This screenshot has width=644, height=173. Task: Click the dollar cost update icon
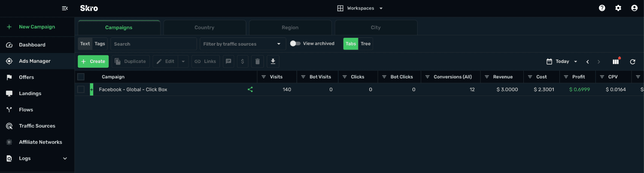243,62
